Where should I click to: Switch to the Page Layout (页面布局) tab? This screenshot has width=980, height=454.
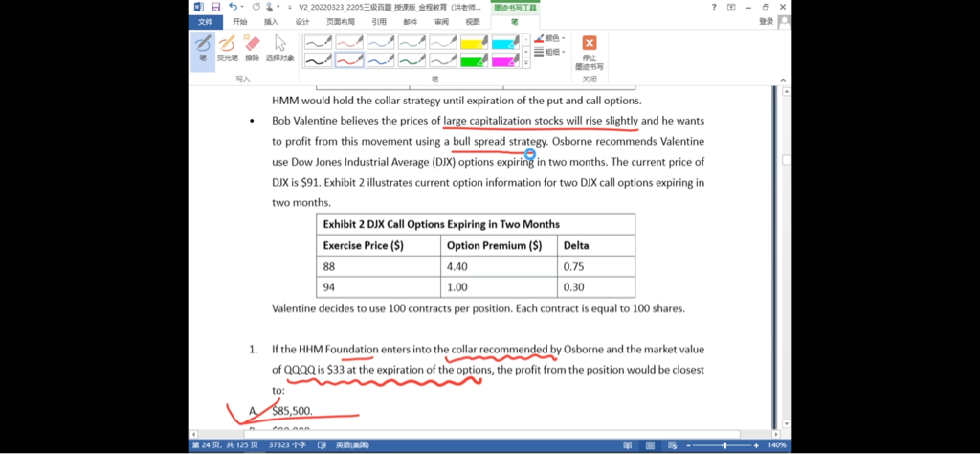341,22
